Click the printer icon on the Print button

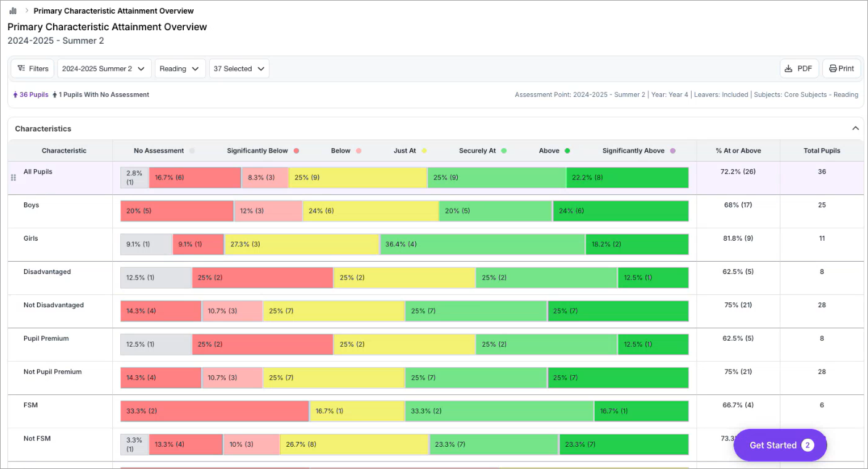click(834, 68)
